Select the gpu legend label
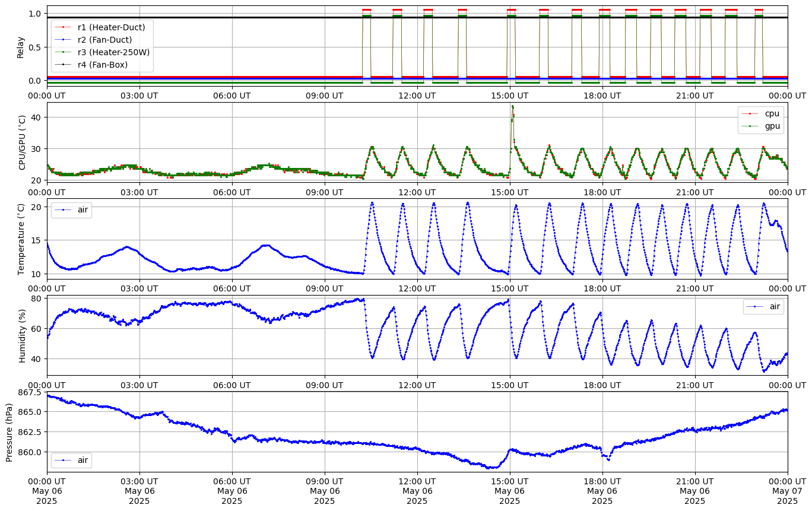 click(x=772, y=126)
